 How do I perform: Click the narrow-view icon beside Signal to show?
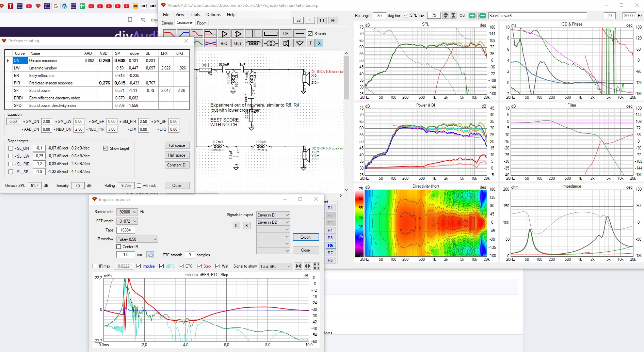coord(299,266)
